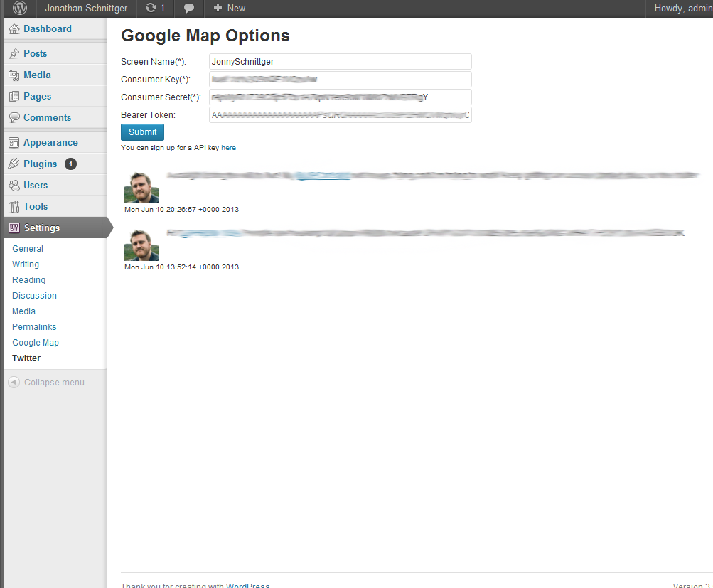713x588 pixels.
Task: Go to Media under Settings
Action: pos(23,311)
